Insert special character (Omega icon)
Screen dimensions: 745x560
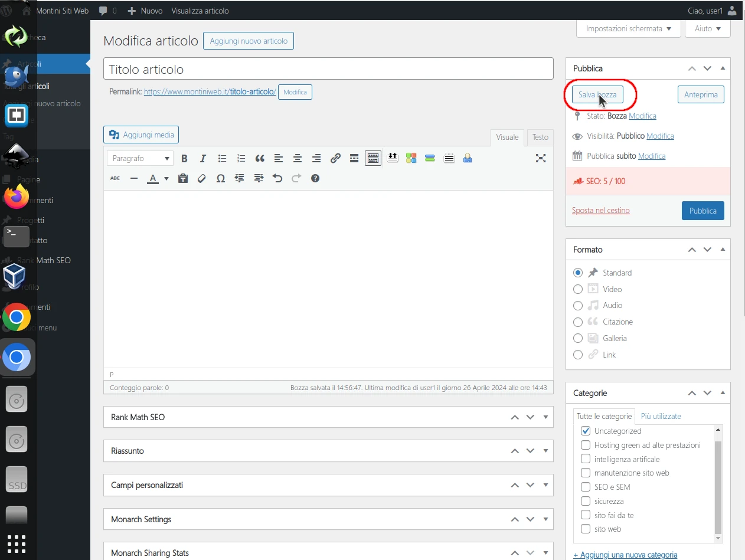(221, 178)
